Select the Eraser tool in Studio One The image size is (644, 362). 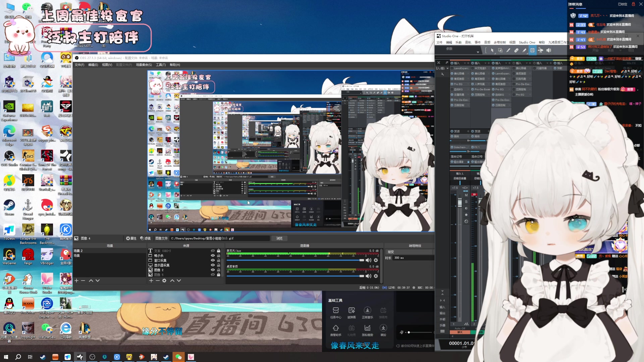click(516, 50)
